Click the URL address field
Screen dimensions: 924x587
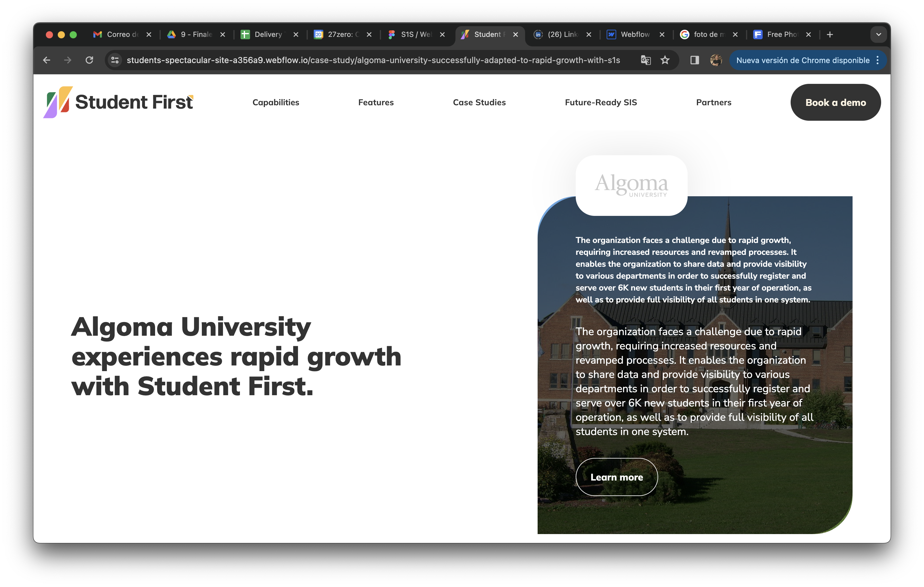point(373,60)
